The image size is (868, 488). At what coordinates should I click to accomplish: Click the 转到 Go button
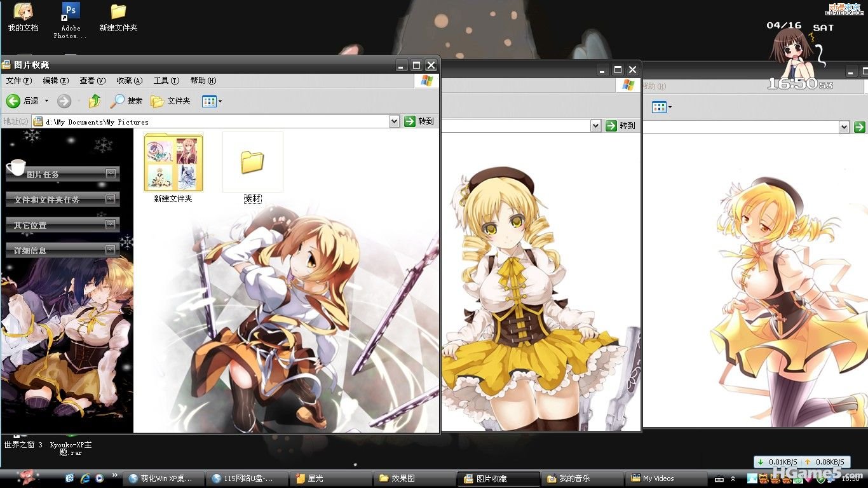[419, 121]
